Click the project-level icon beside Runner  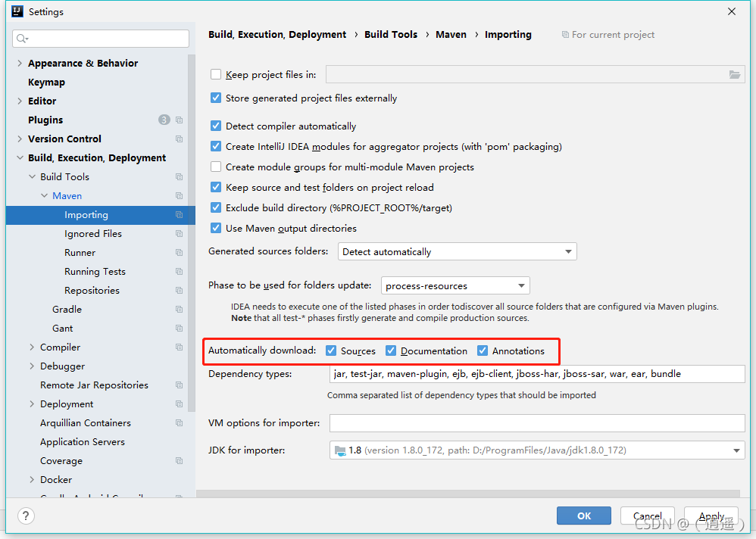[x=180, y=252]
